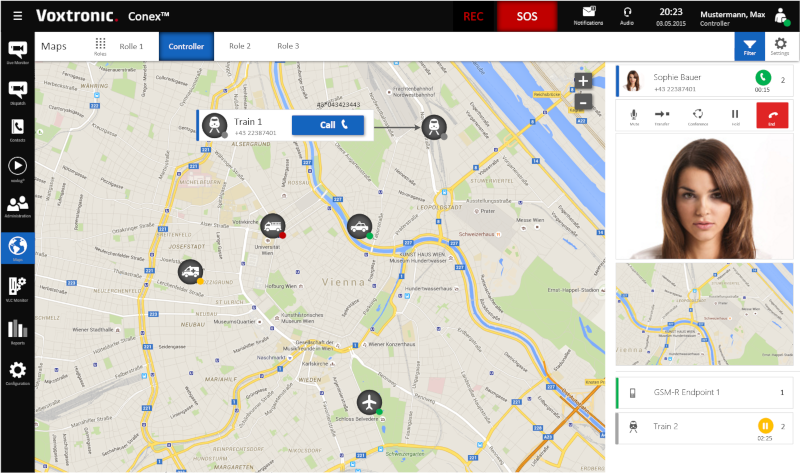This screenshot has width=800, height=473.
Task: Open Notifications envelope in the top bar
Action: (x=588, y=16)
